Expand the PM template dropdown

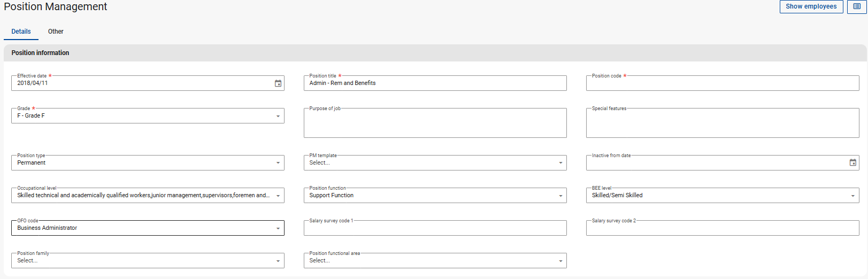tap(560, 163)
